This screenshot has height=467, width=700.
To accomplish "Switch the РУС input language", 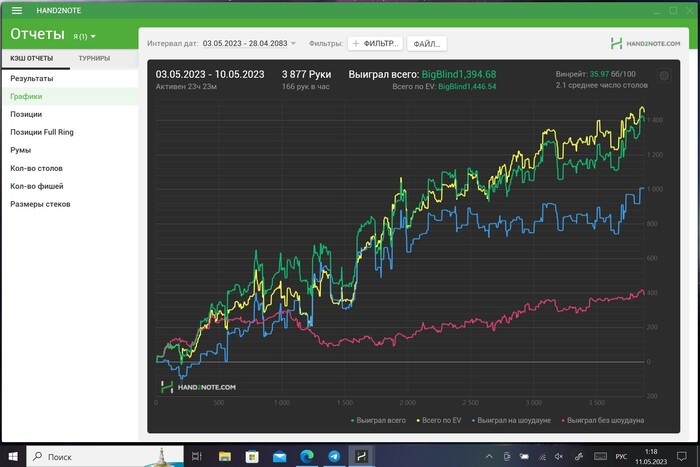I will (621, 457).
